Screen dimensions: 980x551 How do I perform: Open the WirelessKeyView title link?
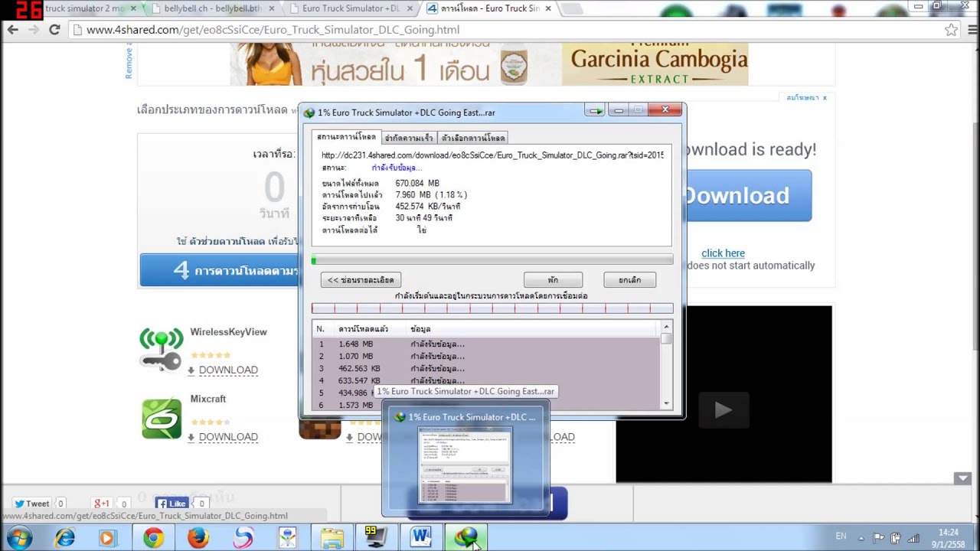(228, 332)
